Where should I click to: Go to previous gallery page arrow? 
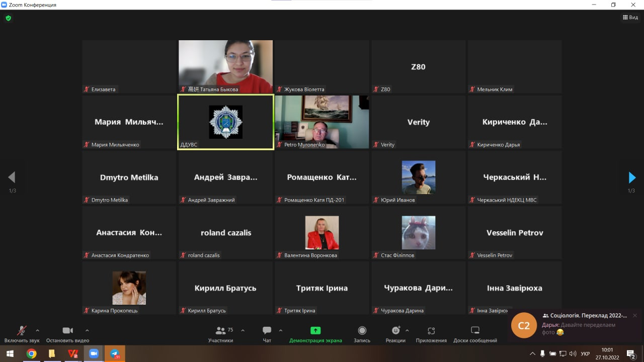coord(12,177)
